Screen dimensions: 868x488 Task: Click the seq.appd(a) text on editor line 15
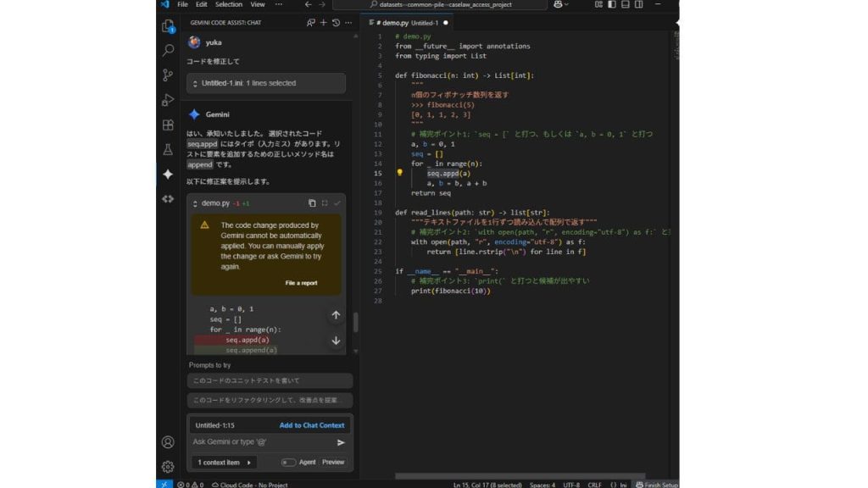pos(448,173)
